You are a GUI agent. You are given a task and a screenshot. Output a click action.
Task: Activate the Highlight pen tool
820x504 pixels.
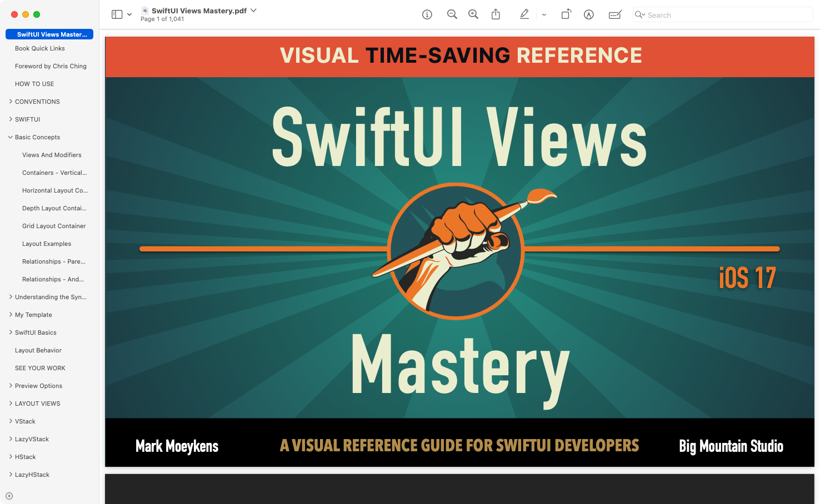(x=524, y=15)
